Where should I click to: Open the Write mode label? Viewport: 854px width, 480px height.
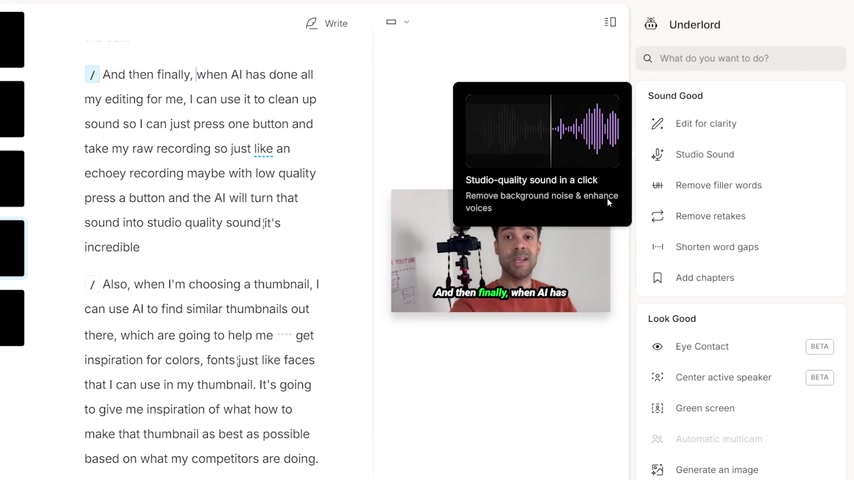point(336,23)
